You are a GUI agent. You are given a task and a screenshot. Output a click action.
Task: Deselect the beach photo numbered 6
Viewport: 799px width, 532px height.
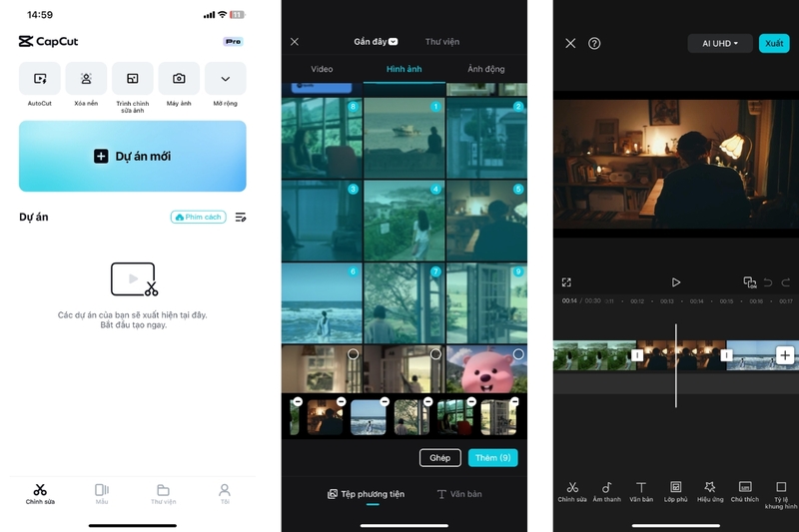point(353,271)
